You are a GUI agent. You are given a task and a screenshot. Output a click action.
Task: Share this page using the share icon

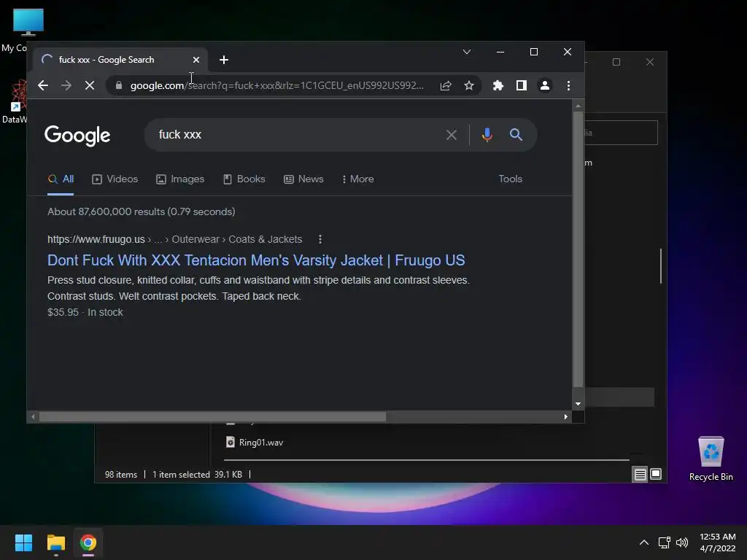click(446, 86)
